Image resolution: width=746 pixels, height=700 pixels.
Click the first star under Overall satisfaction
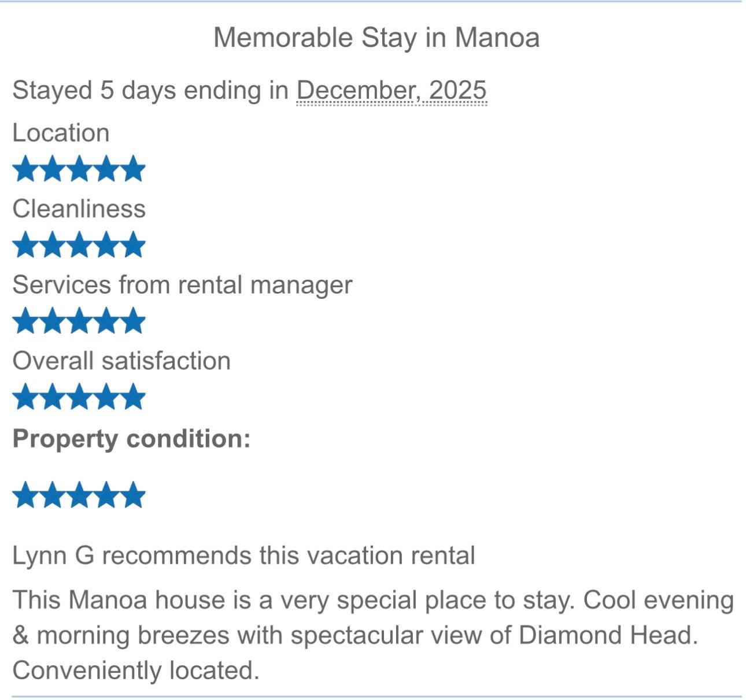point(25,397)
